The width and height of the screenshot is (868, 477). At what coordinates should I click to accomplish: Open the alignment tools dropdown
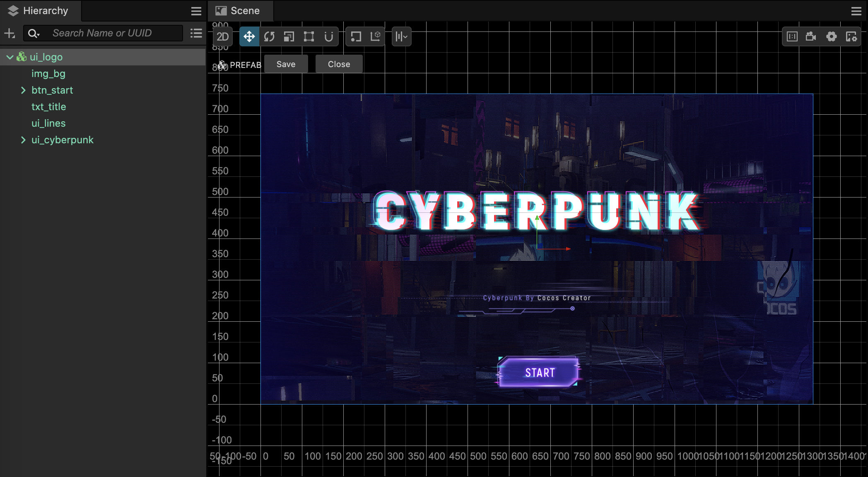(401, 36)
